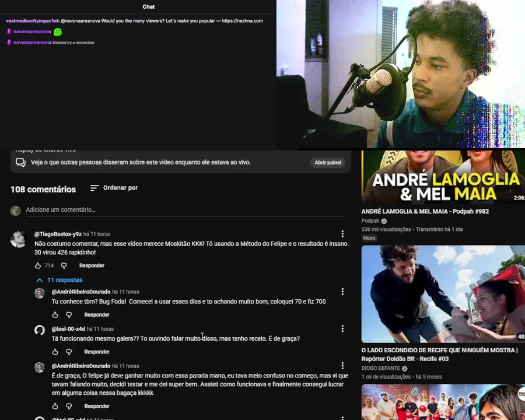Focus the 'Adicione um comentário' field

point(185,210)
